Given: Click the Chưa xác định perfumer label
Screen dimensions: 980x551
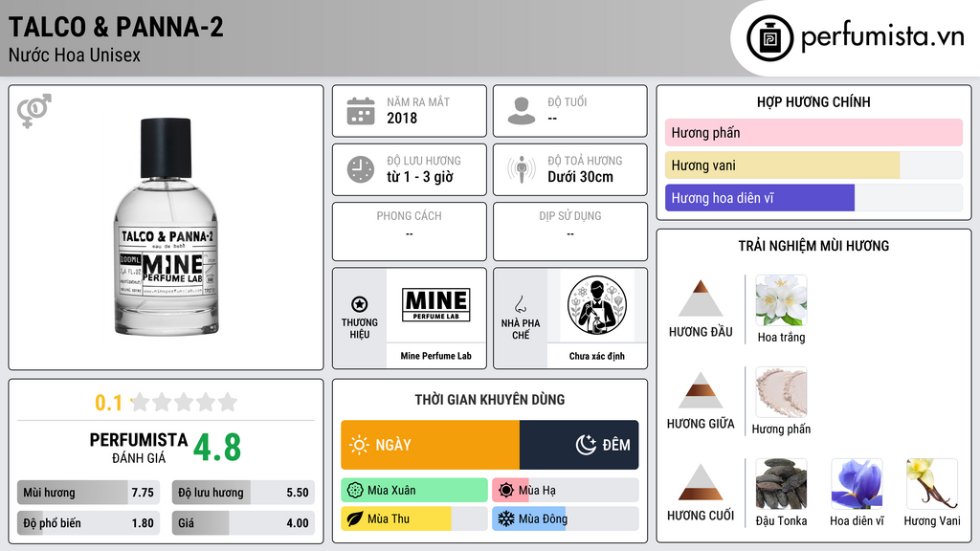Looking at the screenshot, I should 597,356.
